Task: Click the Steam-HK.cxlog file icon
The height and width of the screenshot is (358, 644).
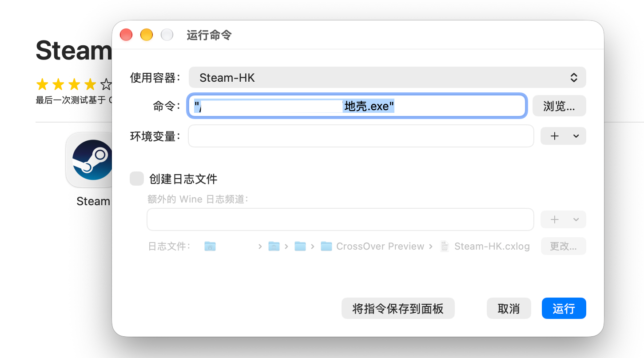Action: (x=444, y=246)
